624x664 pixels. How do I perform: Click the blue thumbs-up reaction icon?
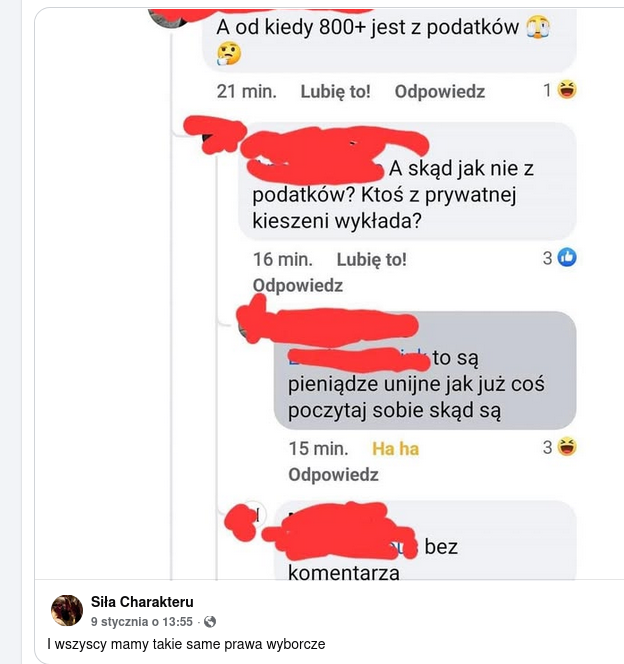[x=567, y=257]
